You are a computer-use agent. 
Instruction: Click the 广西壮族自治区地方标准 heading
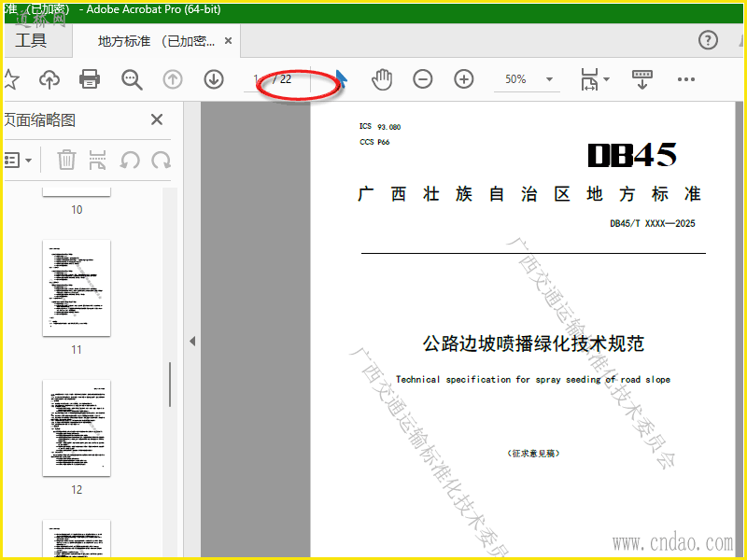pyautogui.click(x=529, y=194)
